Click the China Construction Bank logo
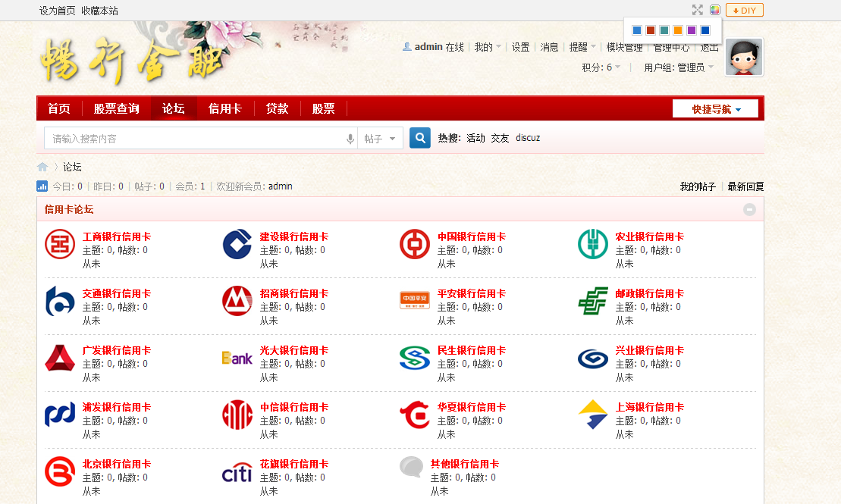This screenshot has height=504, width=841. click(237, 244)
